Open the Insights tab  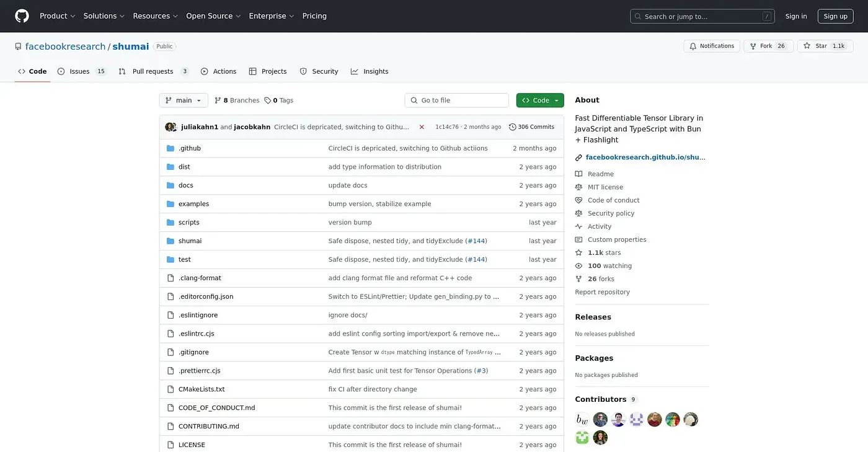coord(370,71)
